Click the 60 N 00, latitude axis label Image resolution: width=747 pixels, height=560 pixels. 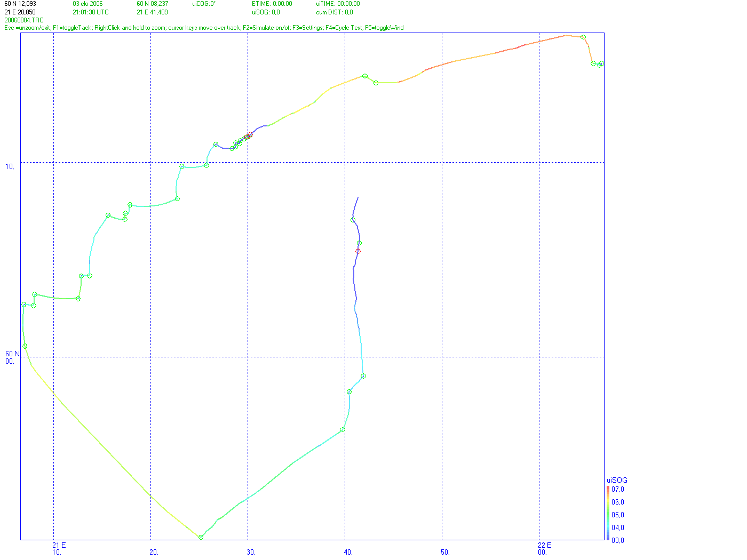[12, 357]
